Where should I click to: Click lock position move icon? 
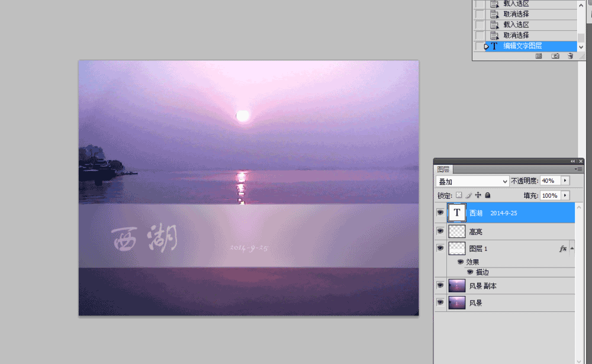pos(478,195)
